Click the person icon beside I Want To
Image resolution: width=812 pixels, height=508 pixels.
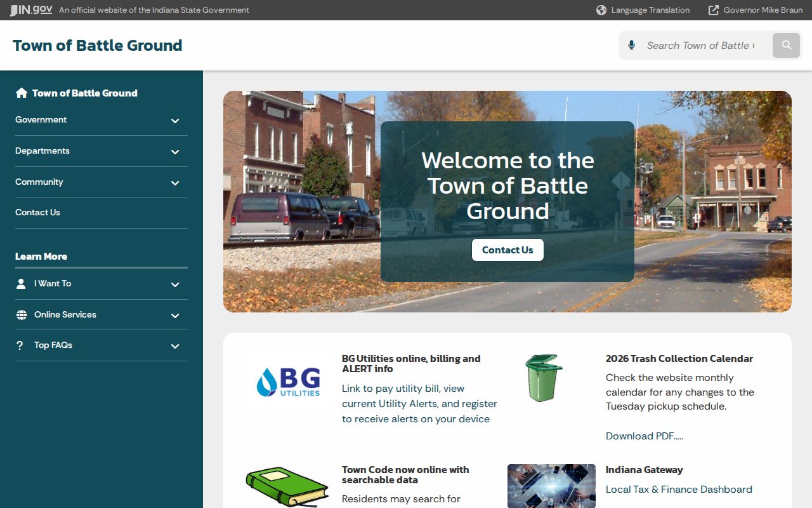pyautogui.click(x=21, y=284)
